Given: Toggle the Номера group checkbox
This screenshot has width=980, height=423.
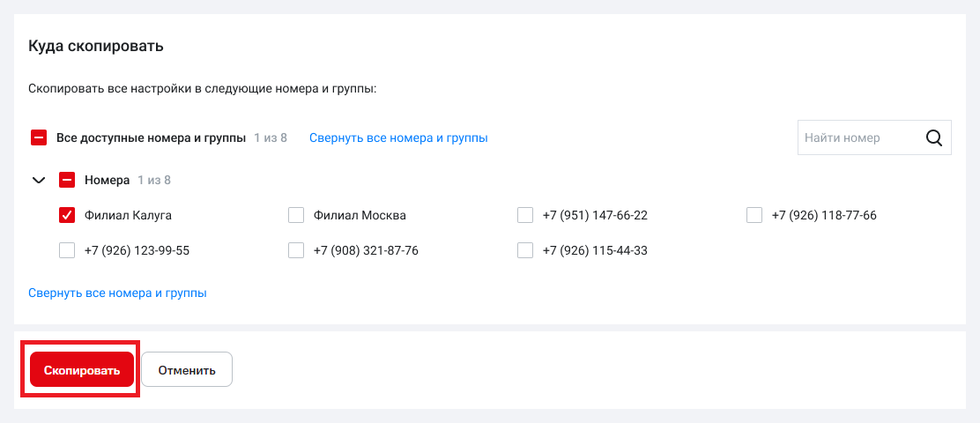Looking at the screenshot, I should coord(67,180).
